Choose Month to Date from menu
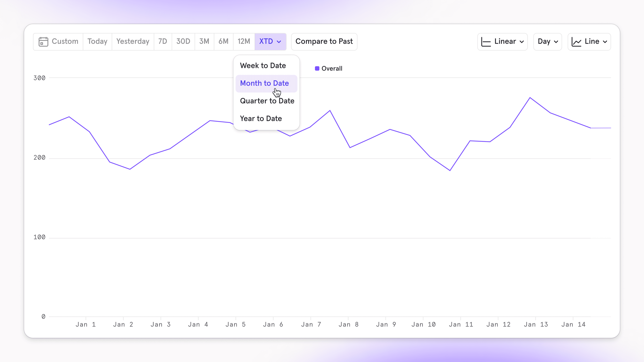Image resolution: width=644 pixels, height=362 pixels. (264, 83)
